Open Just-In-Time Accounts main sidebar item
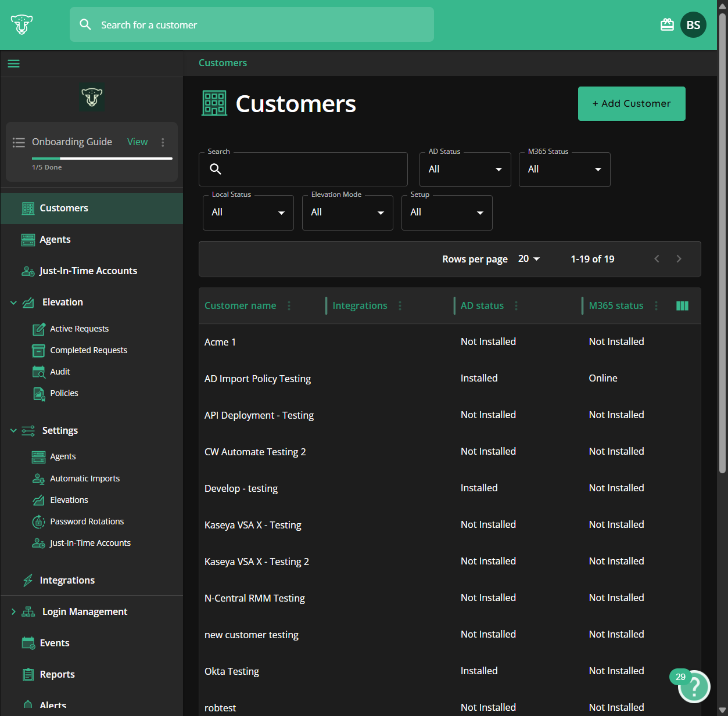The image size is (728, 716). tap(92, 271)
